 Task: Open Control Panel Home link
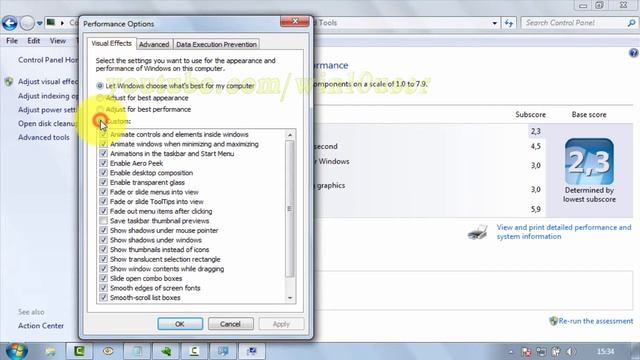[x=48, y=60]
